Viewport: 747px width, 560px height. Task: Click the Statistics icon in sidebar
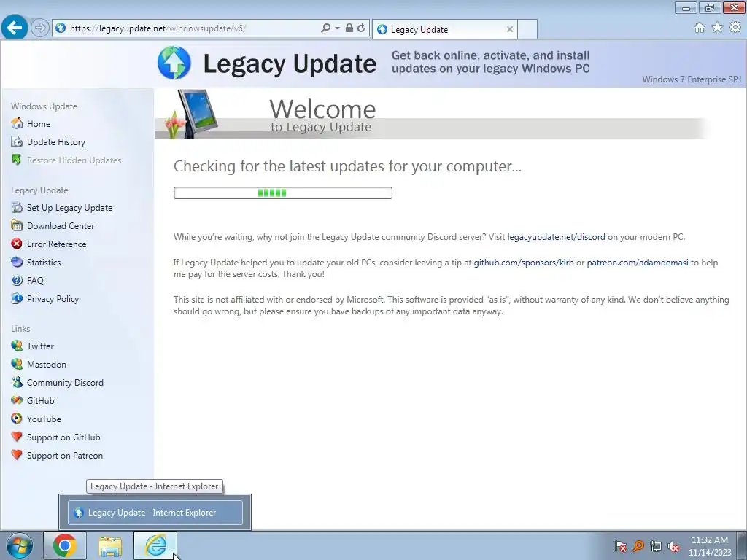(17, 262)
